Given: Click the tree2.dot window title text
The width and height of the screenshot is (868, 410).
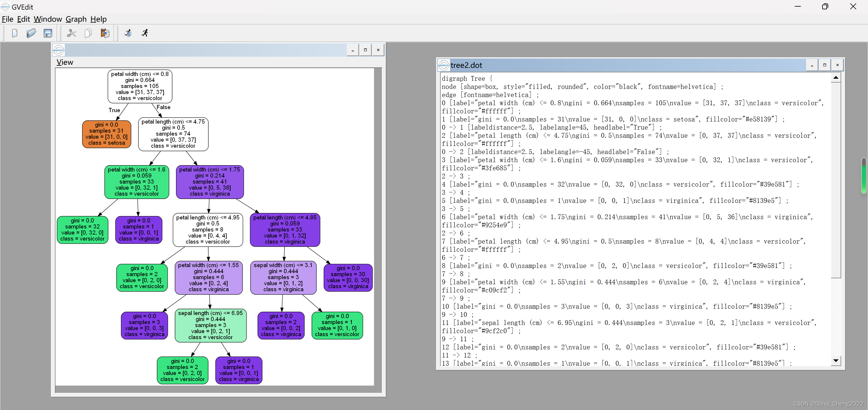Looking at the screenshot, I should coord(466,65).
